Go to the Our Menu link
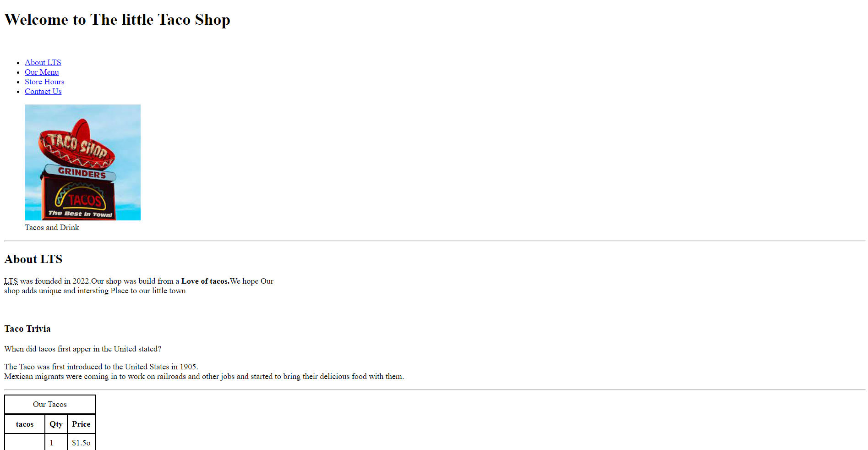The image size is (868, 450). [x=42, y=72]
